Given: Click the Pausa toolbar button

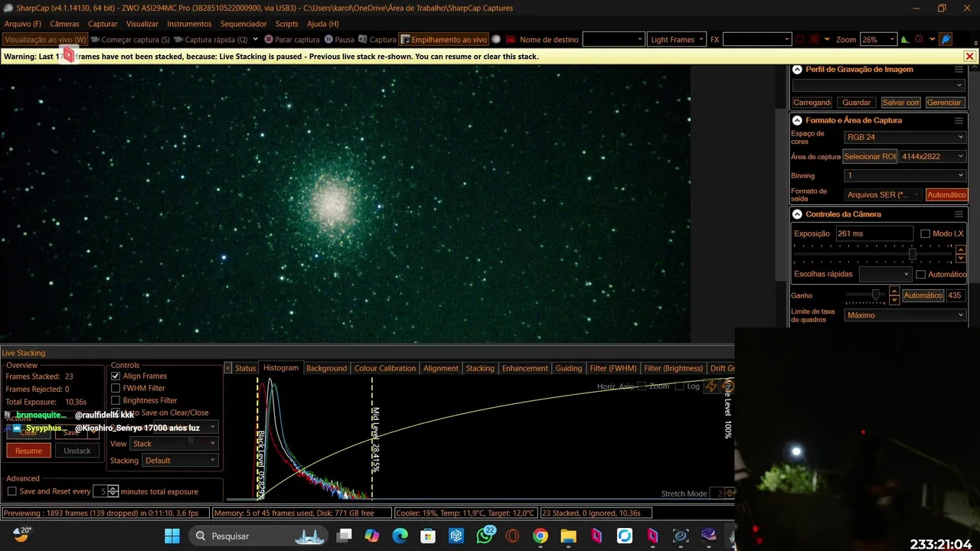Looking at the screenshot, I should (x=339, y=40).
